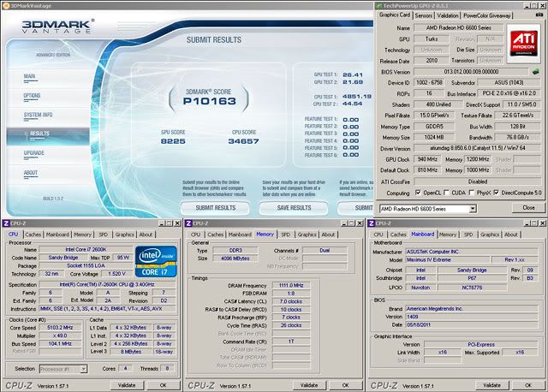
Task: Click the BIOS Date 05/18/2011 field
Action: click(x=472, y=325)
